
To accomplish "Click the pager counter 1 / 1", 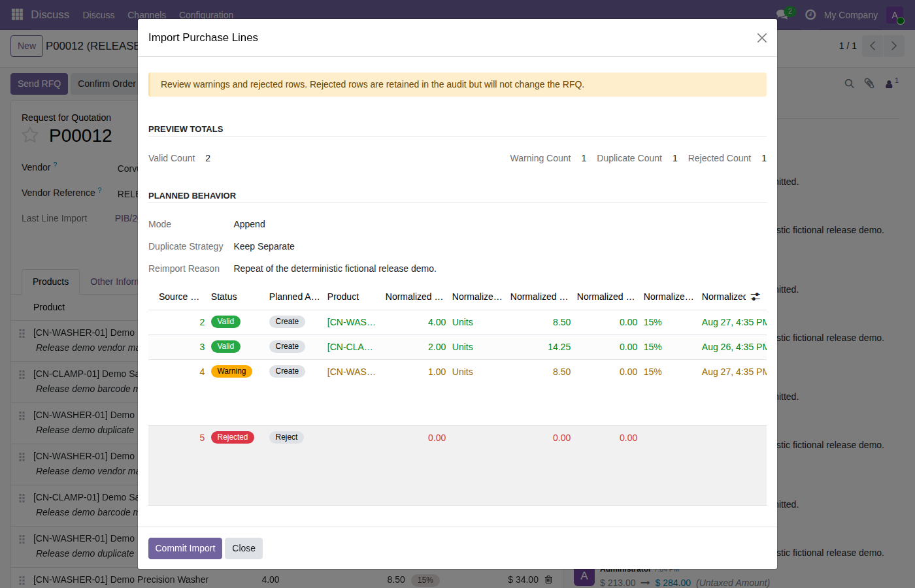I will point(848,46).
